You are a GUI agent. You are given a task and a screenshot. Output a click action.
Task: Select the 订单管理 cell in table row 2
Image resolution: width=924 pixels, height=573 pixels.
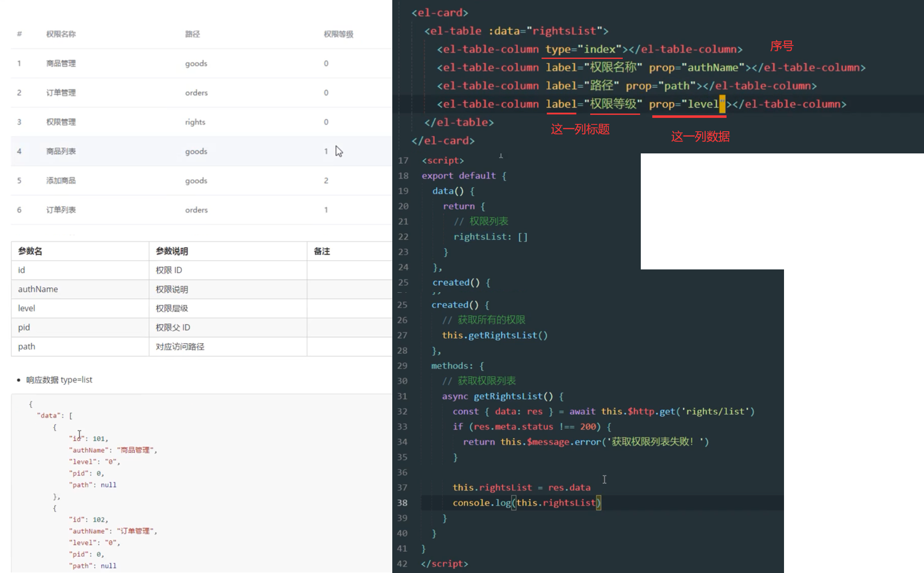61,93
